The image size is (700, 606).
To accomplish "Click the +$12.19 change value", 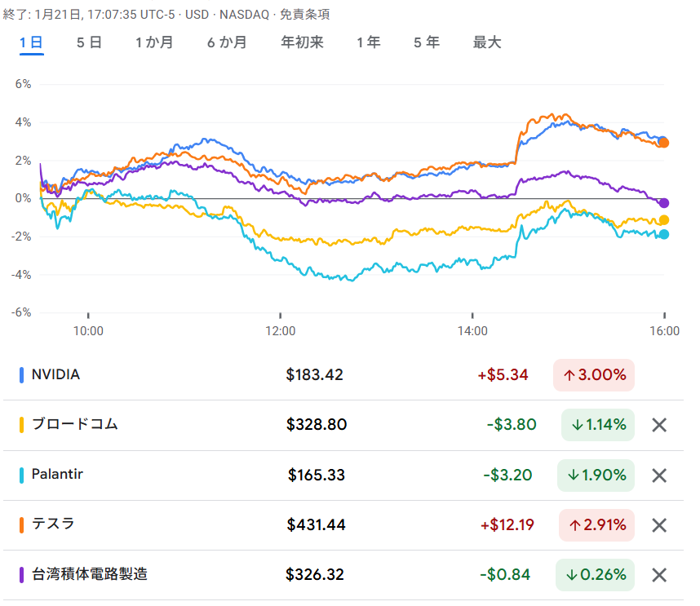I will click(x=507, y=524).
